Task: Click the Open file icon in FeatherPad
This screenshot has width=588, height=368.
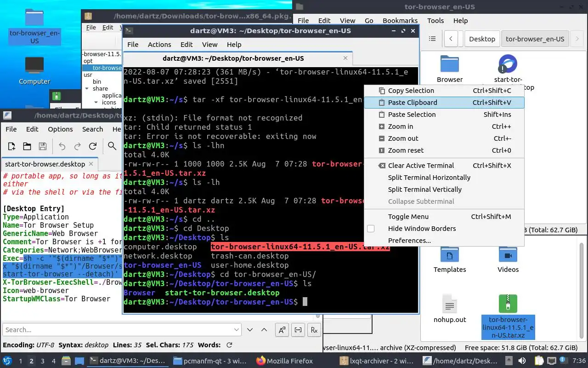Action: click(27, 146)
